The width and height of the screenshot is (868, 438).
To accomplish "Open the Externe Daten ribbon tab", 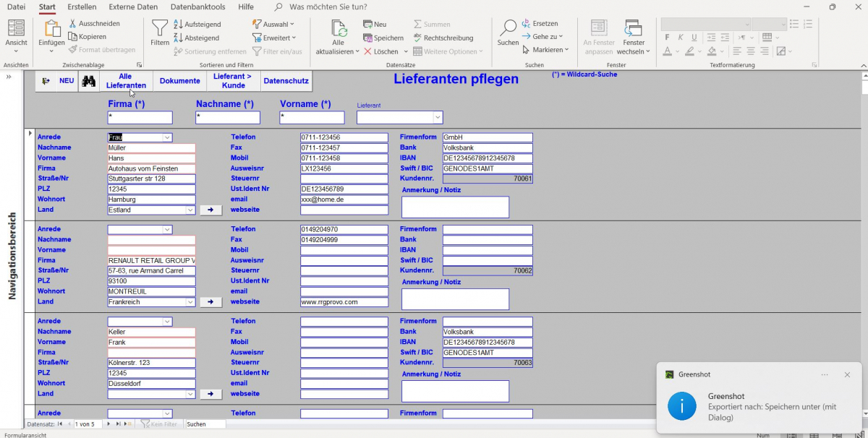I will [x=133, y=7].
